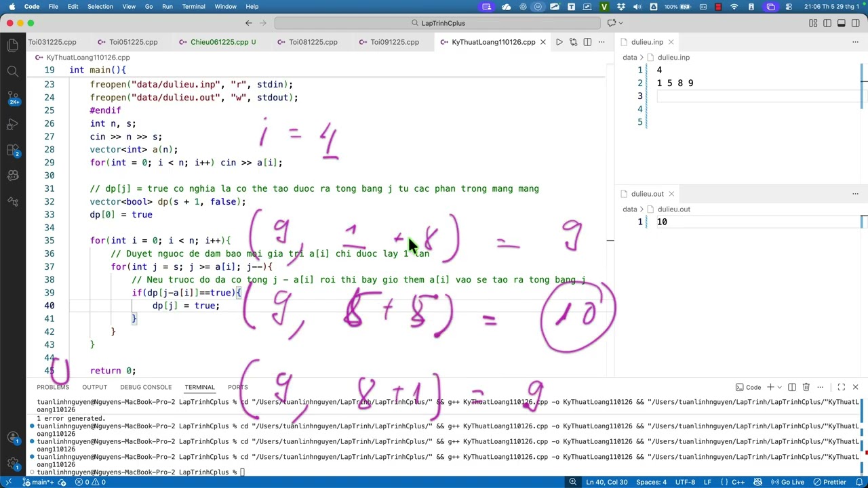Open Run and Debug view
This screenshot has height=488, width=868.
(x=13, y=124)
